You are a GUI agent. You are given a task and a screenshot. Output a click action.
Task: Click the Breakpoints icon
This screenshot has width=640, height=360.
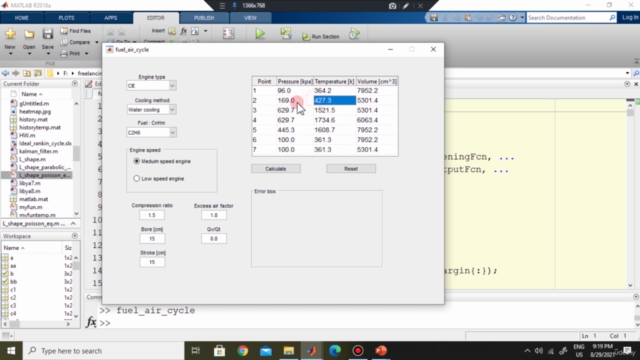click(x=229, y=34)
